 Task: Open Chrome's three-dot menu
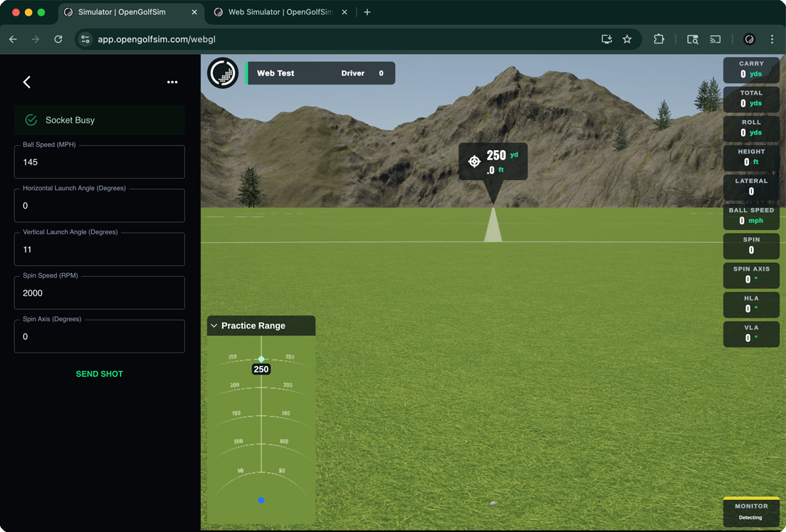pos(772,39)
